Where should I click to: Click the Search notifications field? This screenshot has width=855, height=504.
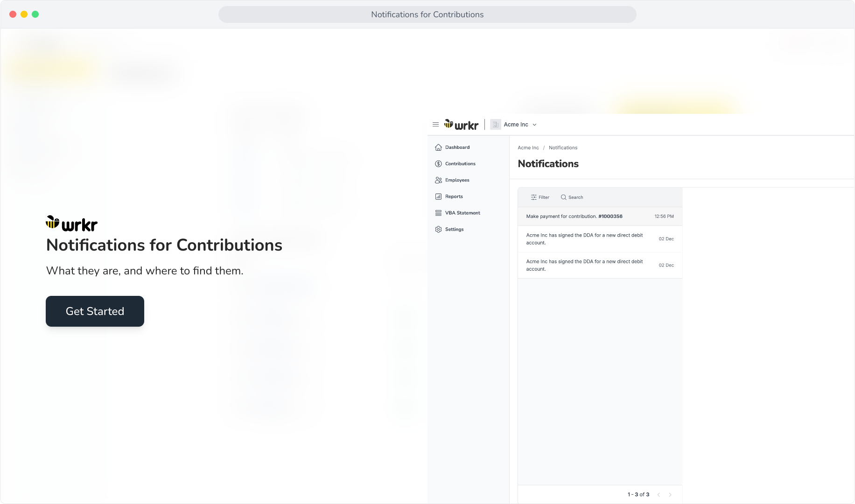click(x=572, y=197)
